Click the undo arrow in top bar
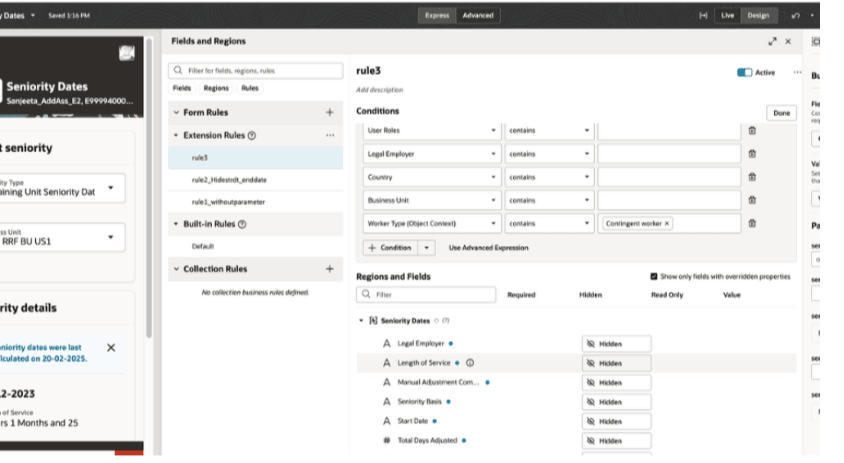 pyautogui.click(x=796, y=16)
